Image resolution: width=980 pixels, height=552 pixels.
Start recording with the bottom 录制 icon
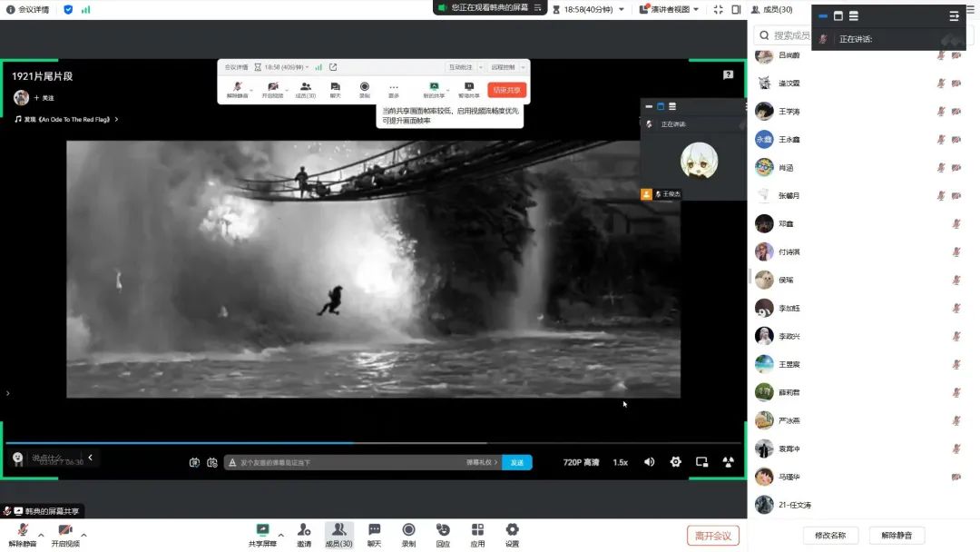(408, 530)
